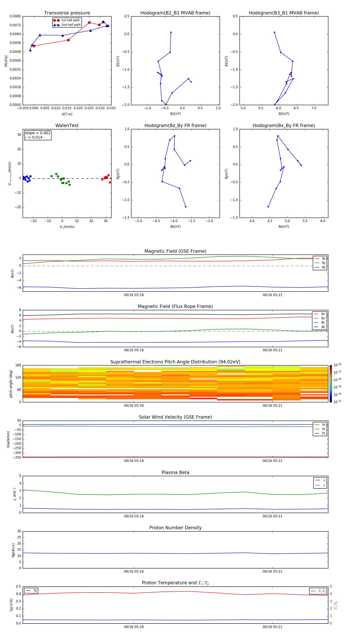Click '06/16 05:16' tick under GSE field plot
Viewport: 351px width, 644px height.
point(134,295)
